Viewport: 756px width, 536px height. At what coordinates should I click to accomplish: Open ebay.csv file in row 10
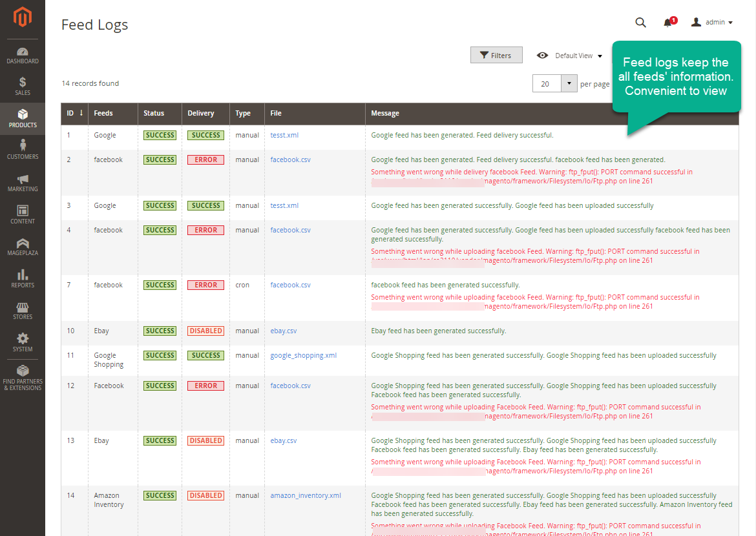coord(284,331)
